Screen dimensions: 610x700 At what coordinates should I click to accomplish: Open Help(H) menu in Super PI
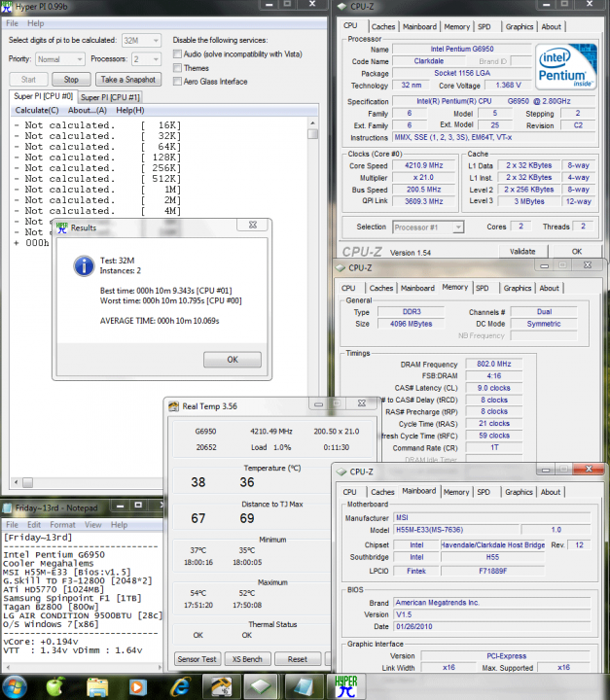coord(130,110)
